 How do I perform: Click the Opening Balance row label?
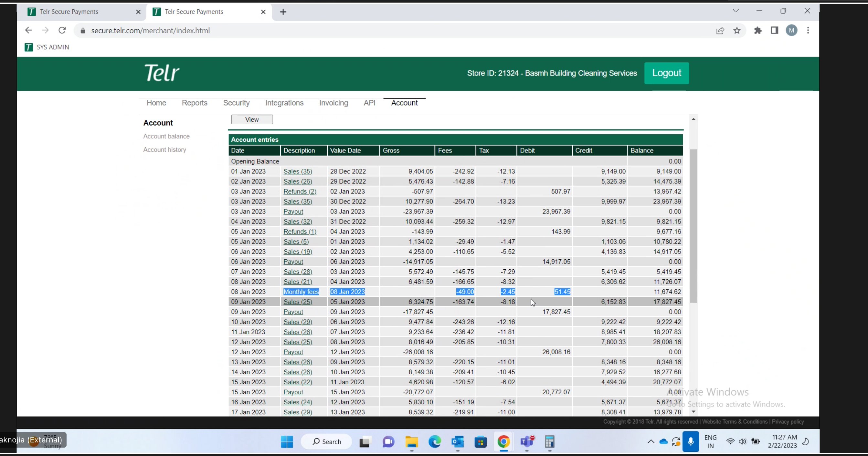(x=255, y=161)
